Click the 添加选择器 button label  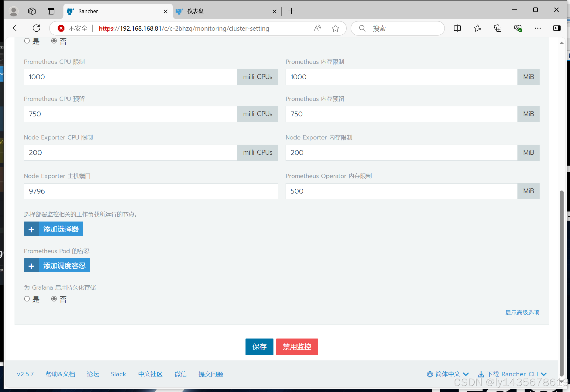pyautogui.click(x=61, y=229)
